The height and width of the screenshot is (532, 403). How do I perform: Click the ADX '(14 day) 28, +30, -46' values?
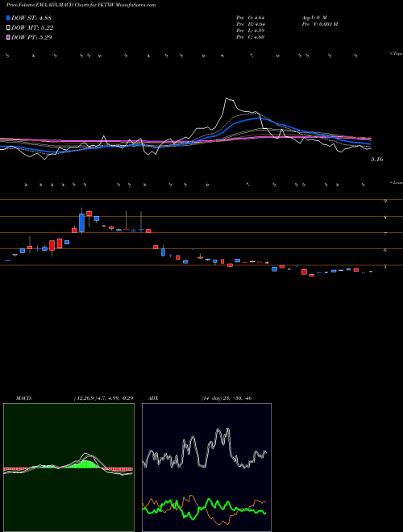226,398
